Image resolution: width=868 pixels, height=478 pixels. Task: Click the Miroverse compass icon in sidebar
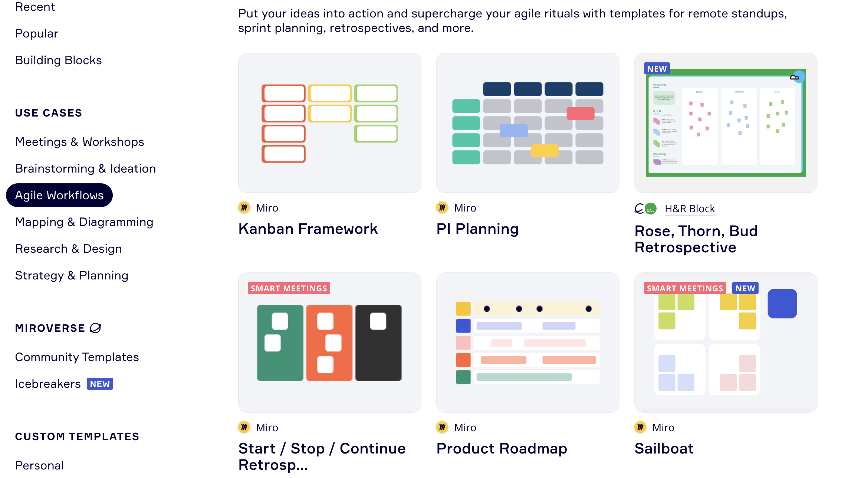(96, 328)
